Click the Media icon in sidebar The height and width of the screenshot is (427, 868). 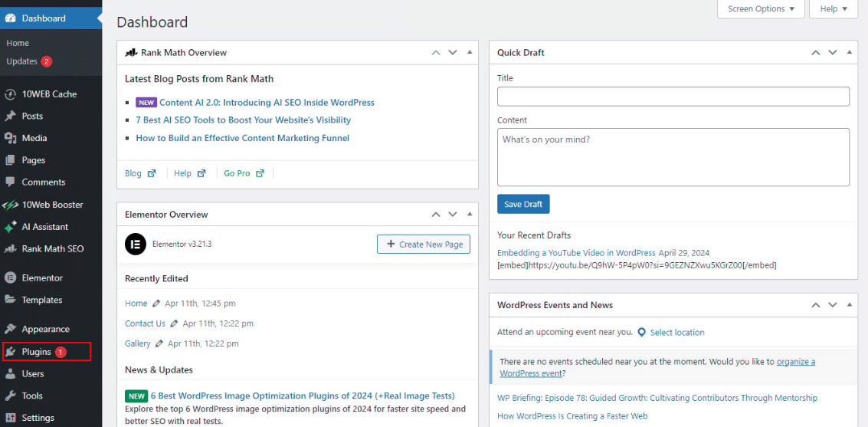click(x=10, y=138)
